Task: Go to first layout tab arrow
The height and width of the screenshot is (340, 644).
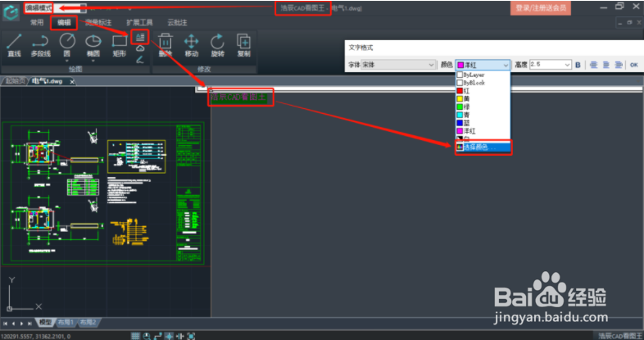Action: coord(6,324)
